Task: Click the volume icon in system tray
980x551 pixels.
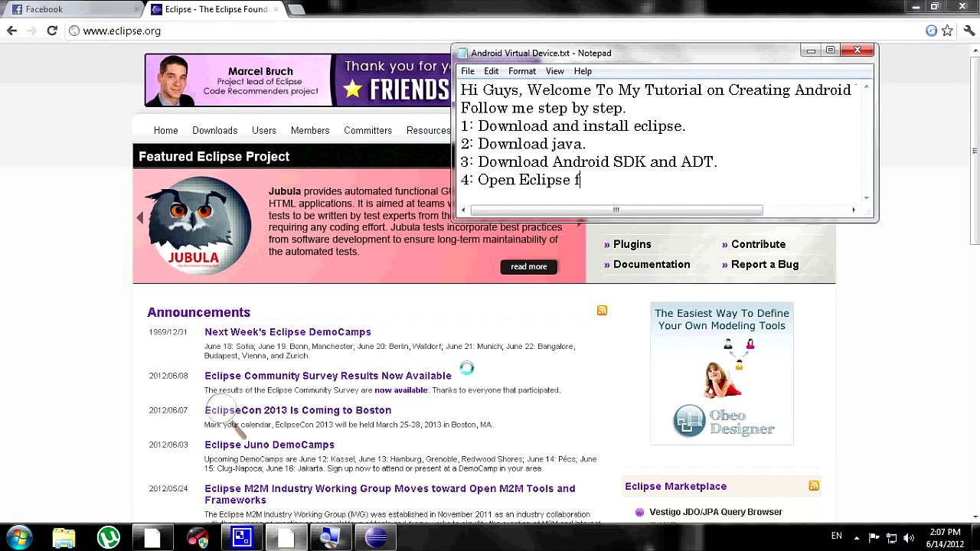Action: [x=908, y=537]
